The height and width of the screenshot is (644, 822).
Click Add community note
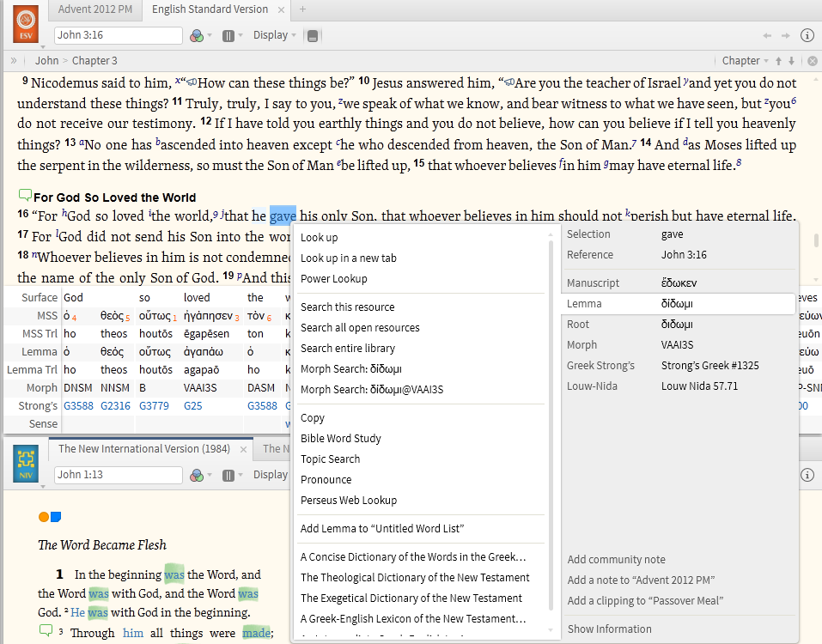point(616,560)
